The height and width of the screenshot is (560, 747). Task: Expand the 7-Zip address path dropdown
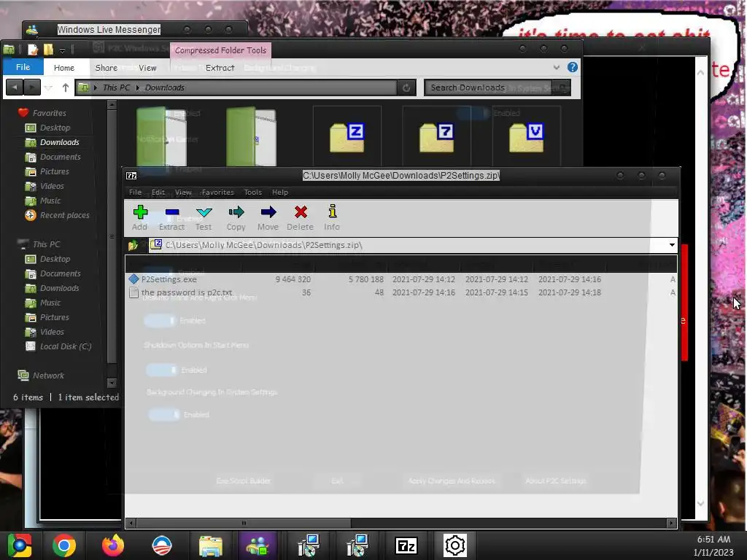tap(672, 245)
